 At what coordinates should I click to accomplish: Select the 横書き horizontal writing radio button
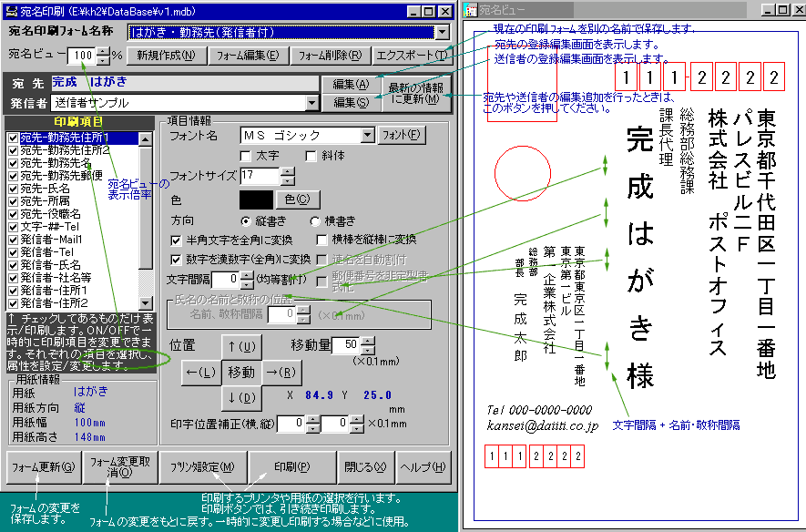316,221
